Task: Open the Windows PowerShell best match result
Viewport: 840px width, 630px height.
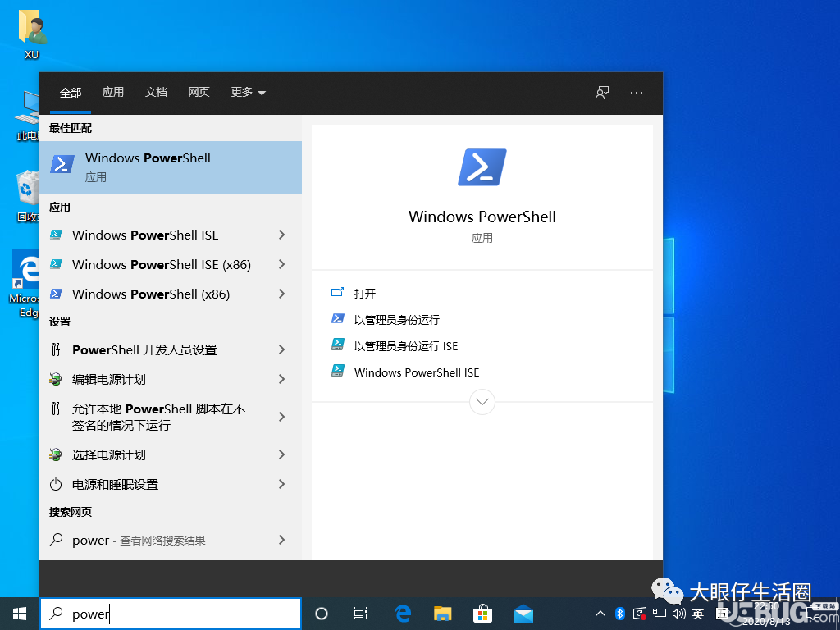Action: tap(171, 167)
